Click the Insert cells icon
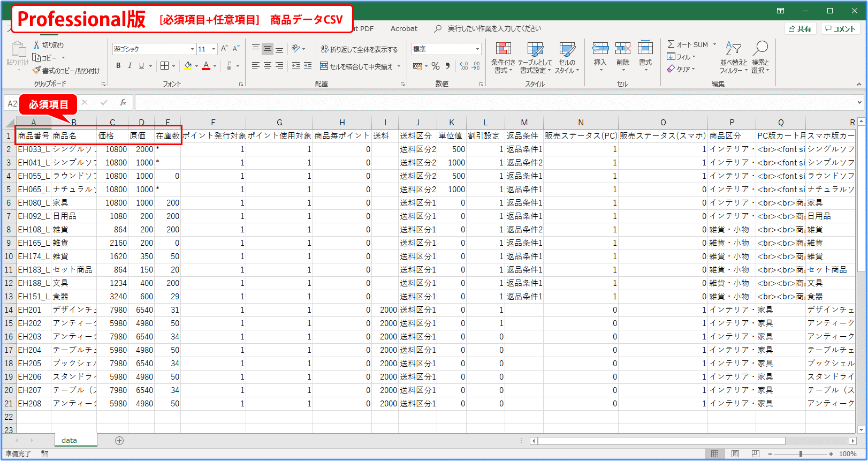Screen dimensions: 868x461 tap(600, 49)
